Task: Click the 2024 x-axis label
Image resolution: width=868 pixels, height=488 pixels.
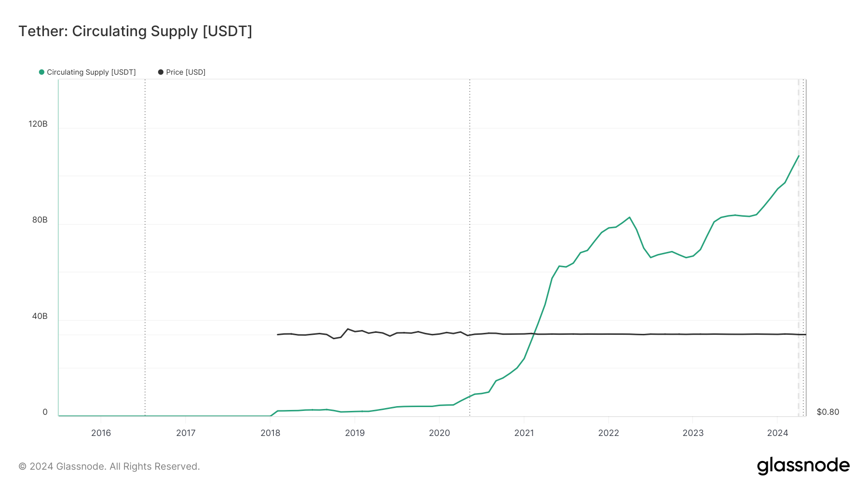Action: pos(778,433)
